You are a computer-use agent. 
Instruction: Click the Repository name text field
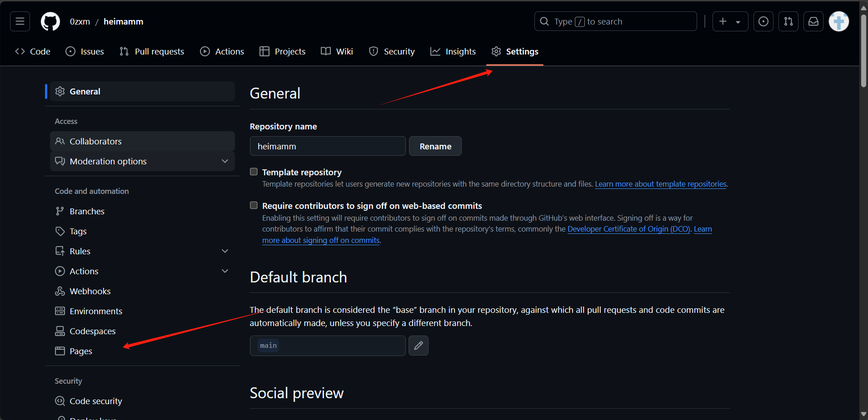coord(327,146)
